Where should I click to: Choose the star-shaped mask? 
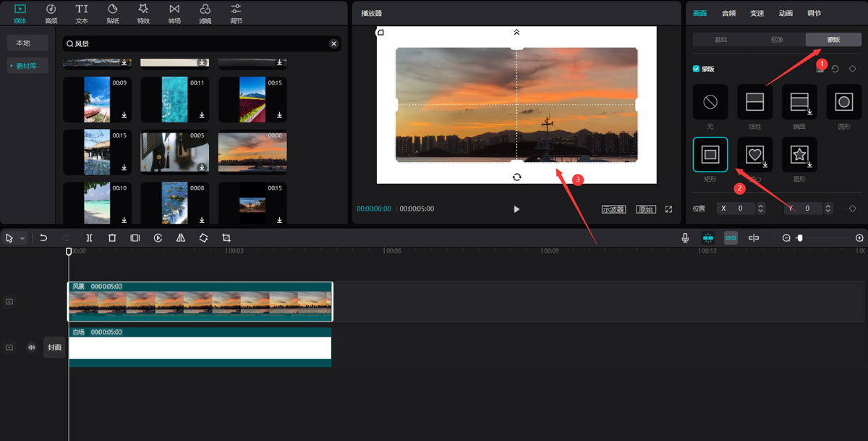tap(799, 154)
